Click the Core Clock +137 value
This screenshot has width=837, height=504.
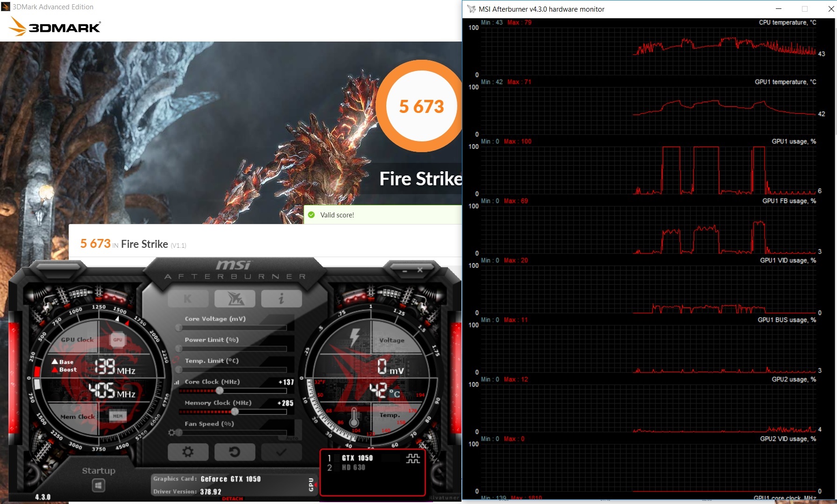[286, 382]
